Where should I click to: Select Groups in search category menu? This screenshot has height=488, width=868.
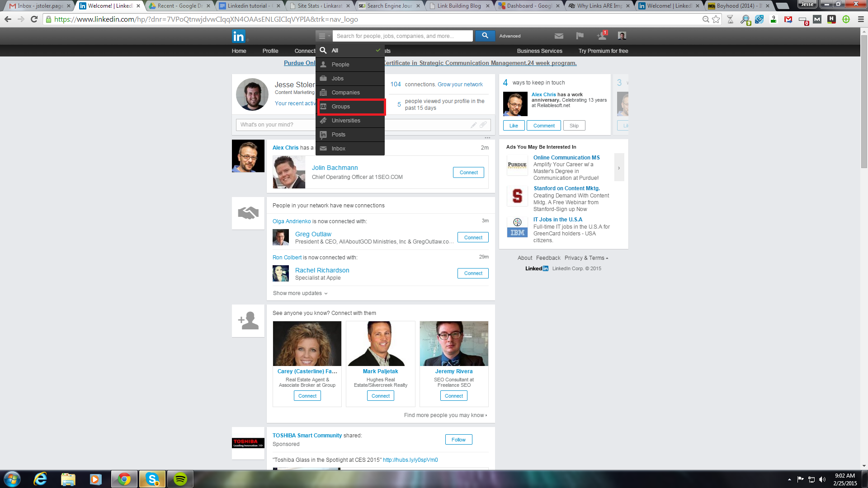click(351, 107)
